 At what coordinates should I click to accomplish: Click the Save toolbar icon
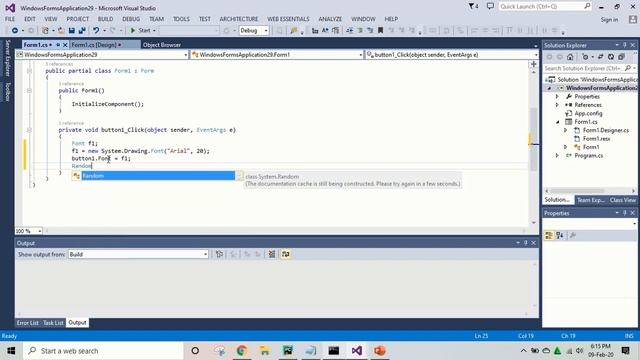[x=72, y=31]
